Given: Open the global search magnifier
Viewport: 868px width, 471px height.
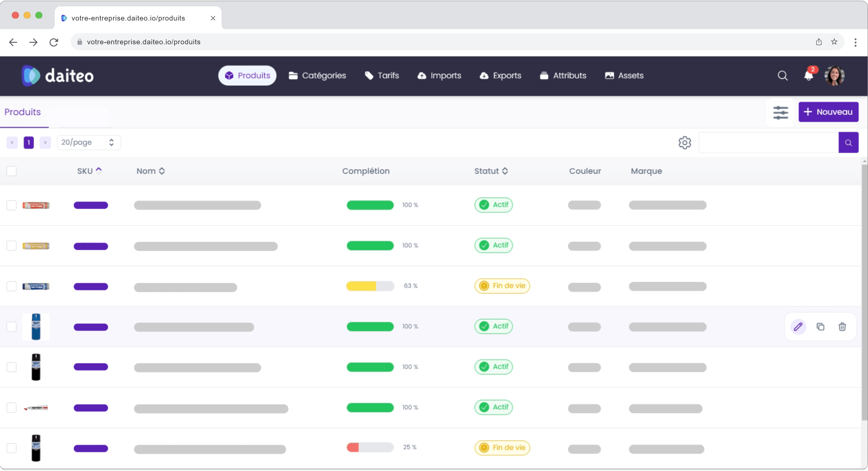Looking at the screenshot, I should (783, 76).
